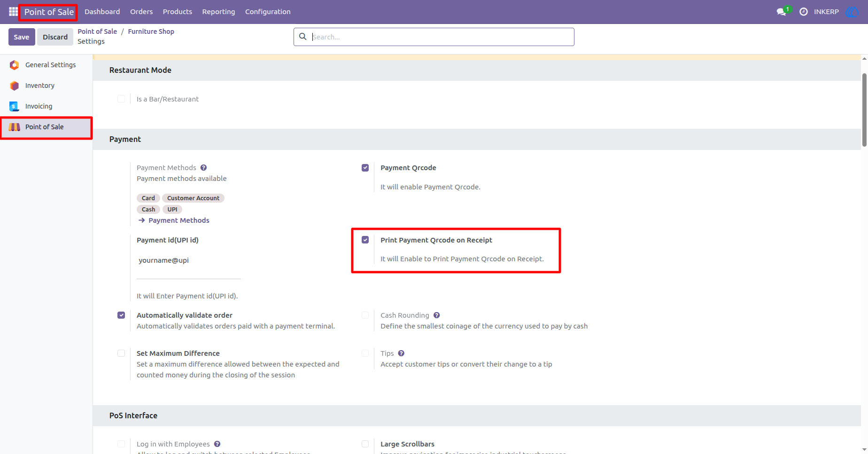This screenshot has height=454, width=868.
Task: Open the conversations chat icon
Action: pos(782,12)
